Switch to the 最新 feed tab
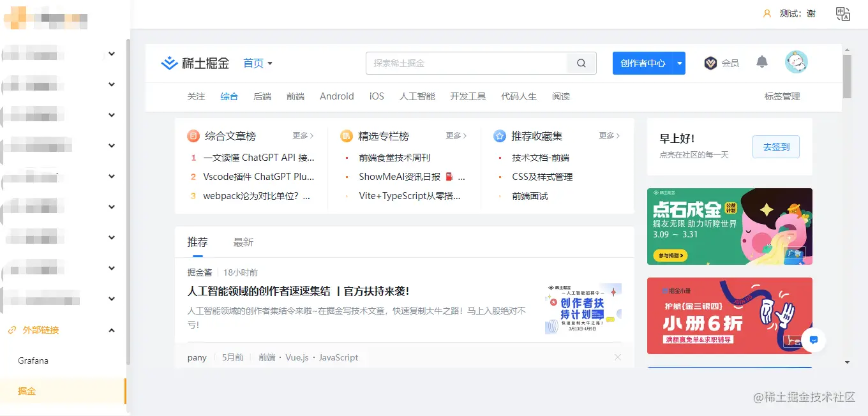 click(243, 242)
